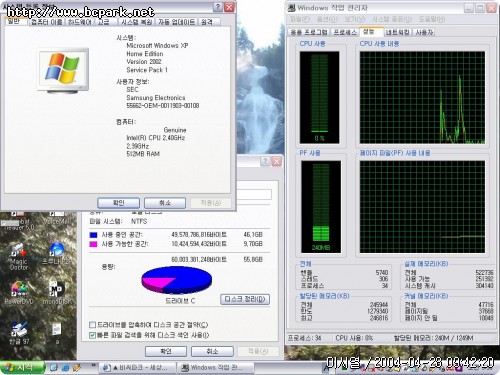Switch to the 하드웨어 tab in System Properties
The width and height of the screenshot is (500, 375).
[79, 22]
